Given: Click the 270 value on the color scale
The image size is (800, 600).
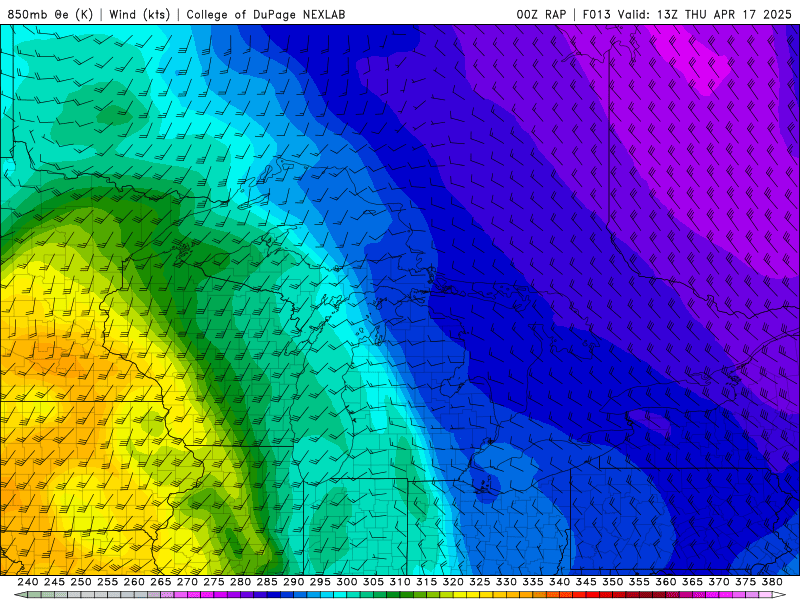Looking at the screenshot, I should pos(187,582).
